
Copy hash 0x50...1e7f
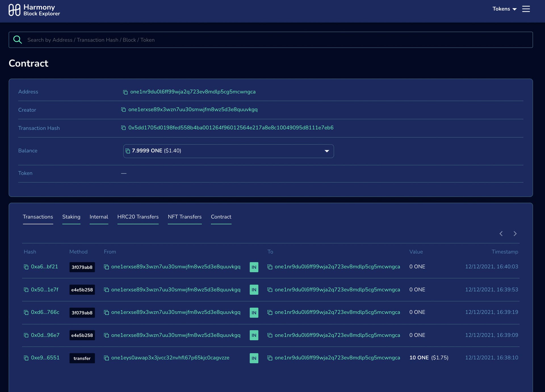coord(26,290)
